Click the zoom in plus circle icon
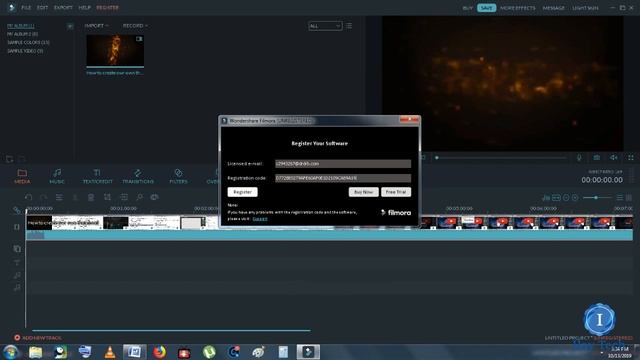 click(575, 198)
